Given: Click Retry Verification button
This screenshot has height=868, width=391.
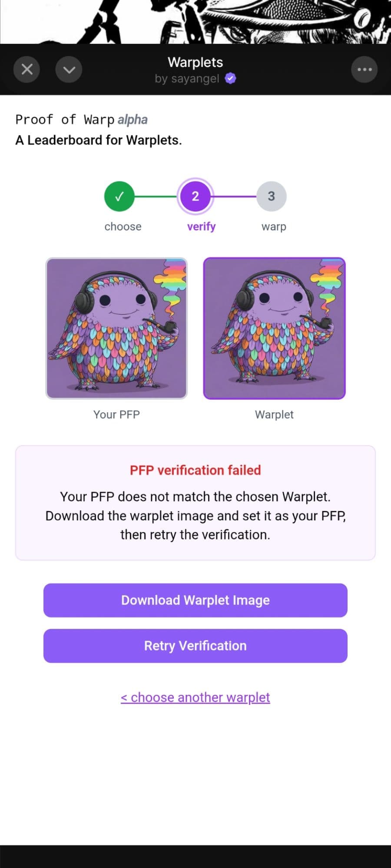Looking at the screenshot, I should coord(195,646).
